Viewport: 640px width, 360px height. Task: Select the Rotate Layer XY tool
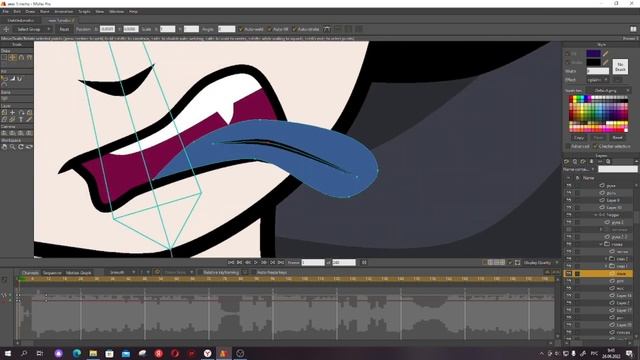coord(29,112)
